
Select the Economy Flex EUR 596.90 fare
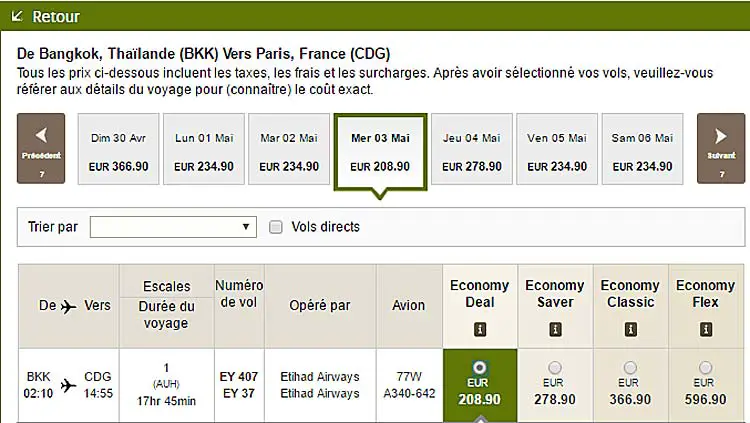pyautogui.click(x=705, y=367)
